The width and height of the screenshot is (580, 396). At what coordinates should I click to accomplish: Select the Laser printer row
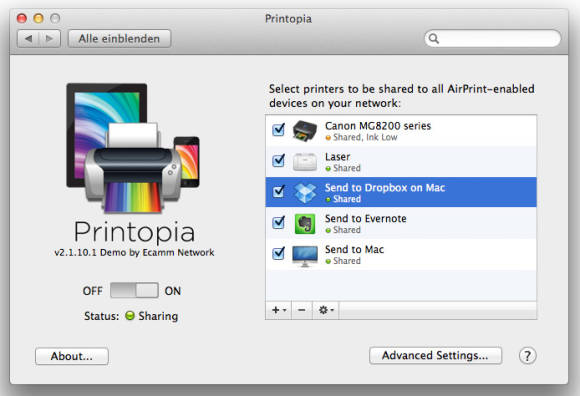point(401,162)
